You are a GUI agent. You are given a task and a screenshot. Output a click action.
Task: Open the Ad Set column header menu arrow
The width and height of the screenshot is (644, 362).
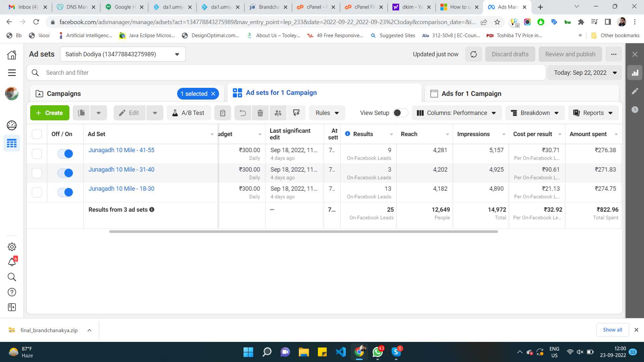tap(212, 134)
